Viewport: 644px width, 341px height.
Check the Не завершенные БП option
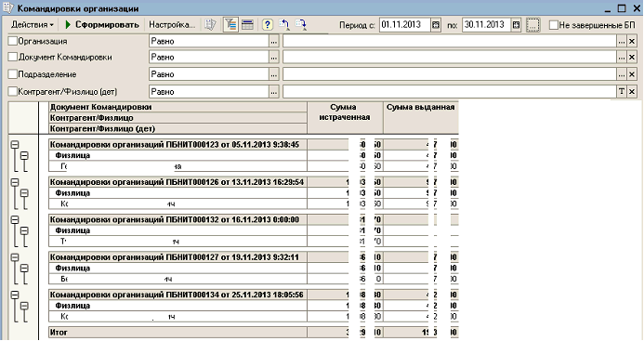pos(554,25)
